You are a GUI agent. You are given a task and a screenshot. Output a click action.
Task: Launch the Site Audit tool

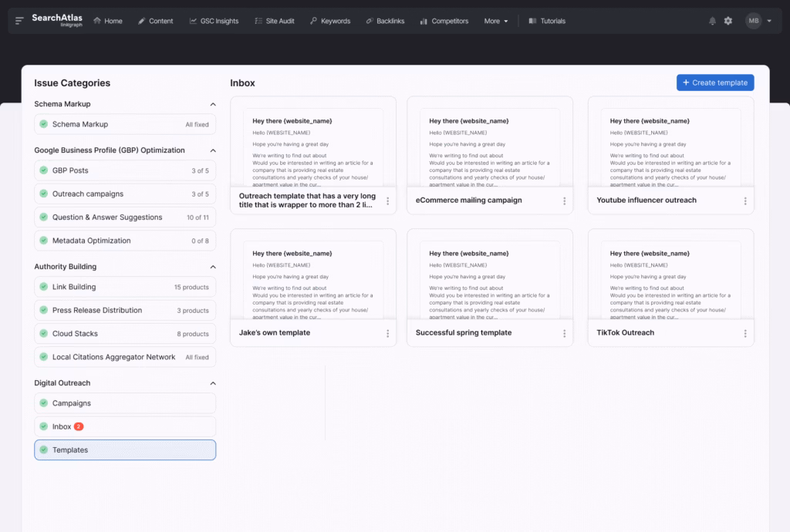click(275, 21)
